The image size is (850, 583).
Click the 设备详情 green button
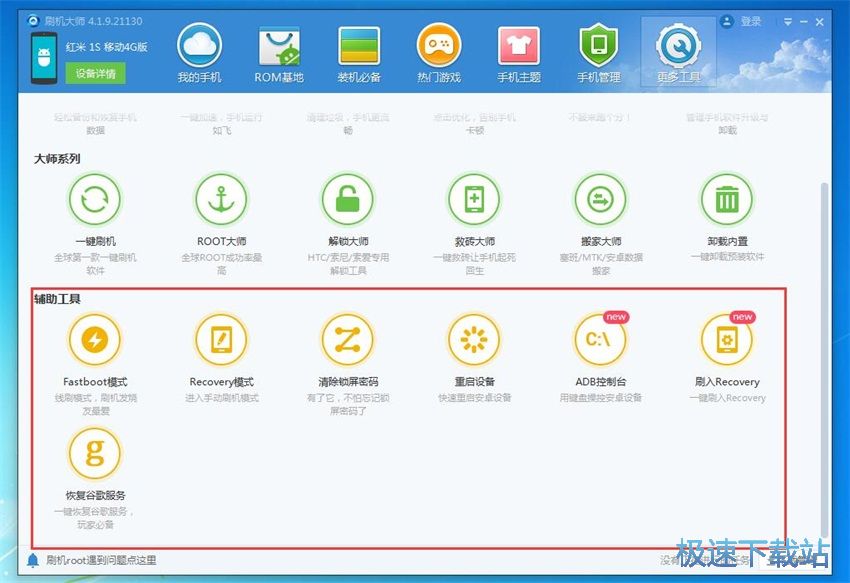(x=95, y=73)
